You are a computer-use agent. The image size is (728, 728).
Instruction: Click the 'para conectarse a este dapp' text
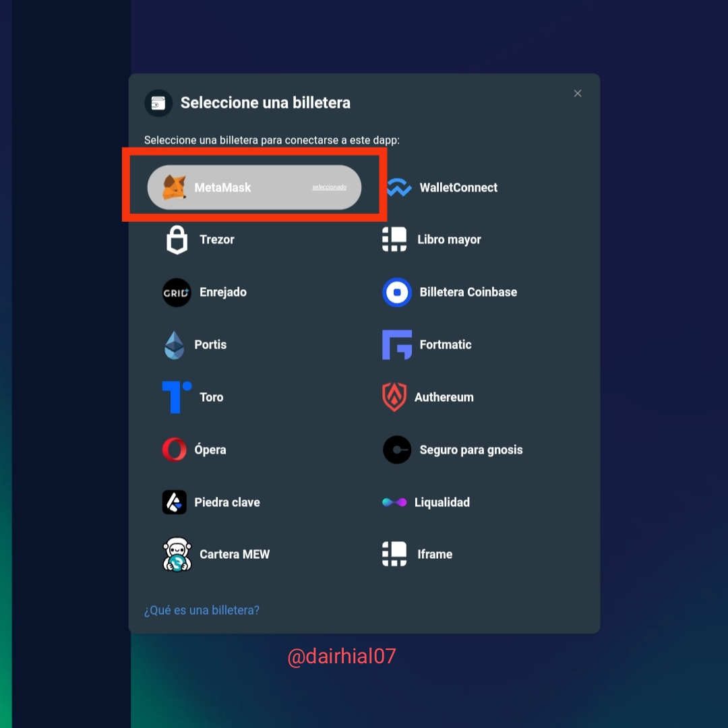(x=330, y=140)
